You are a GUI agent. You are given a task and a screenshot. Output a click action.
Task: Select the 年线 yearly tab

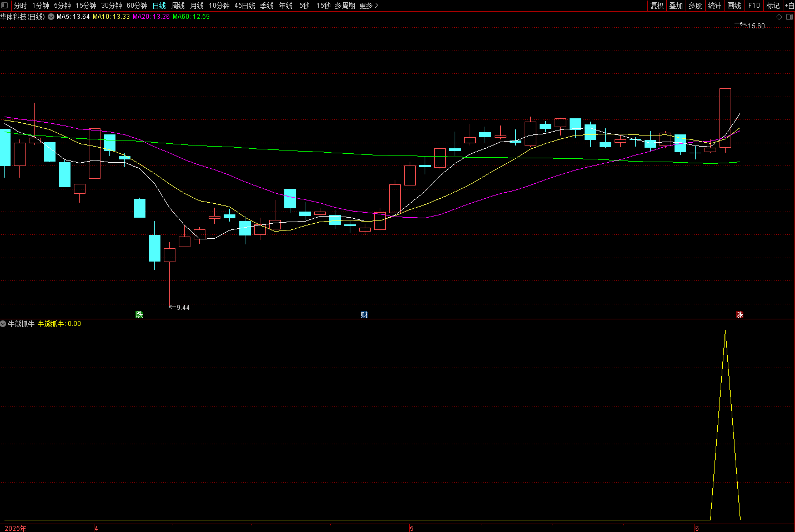(286, 6)
